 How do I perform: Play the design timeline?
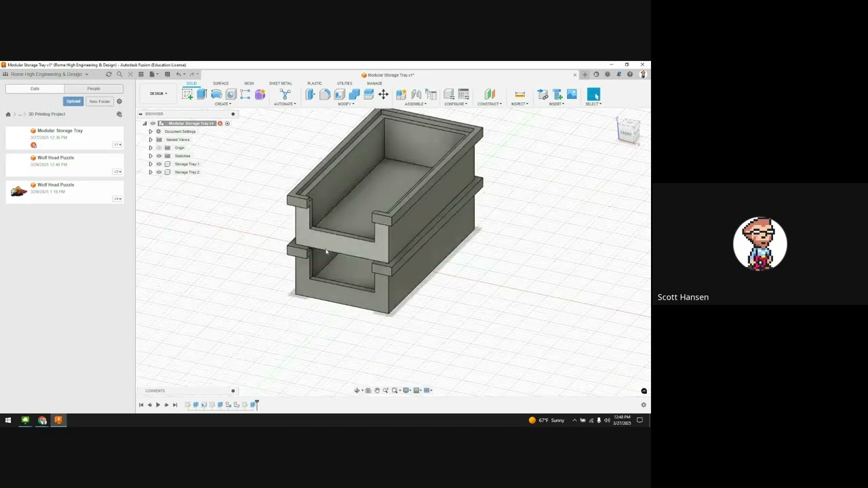click(x=158, y=405)
